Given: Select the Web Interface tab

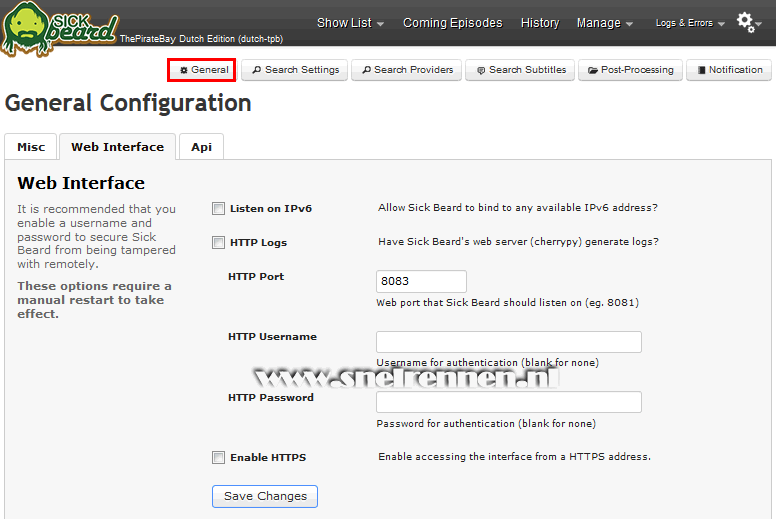Looking at the screenshot, I should (x=117, y=147).
